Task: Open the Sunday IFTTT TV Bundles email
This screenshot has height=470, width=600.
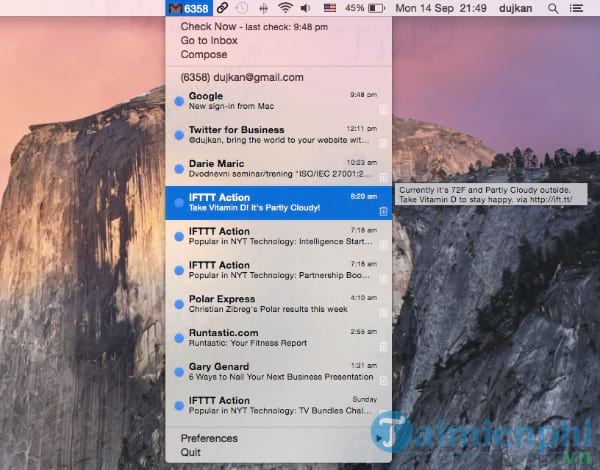Action: [279, 406]
